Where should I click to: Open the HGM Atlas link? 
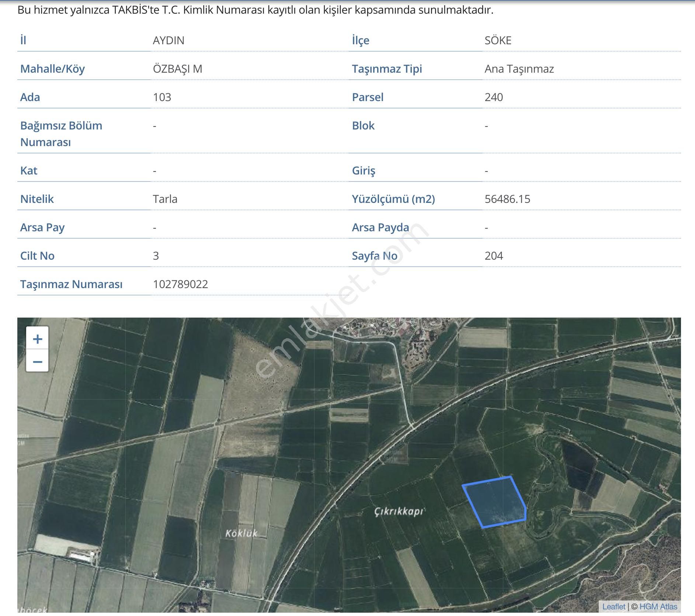[658, 606]
